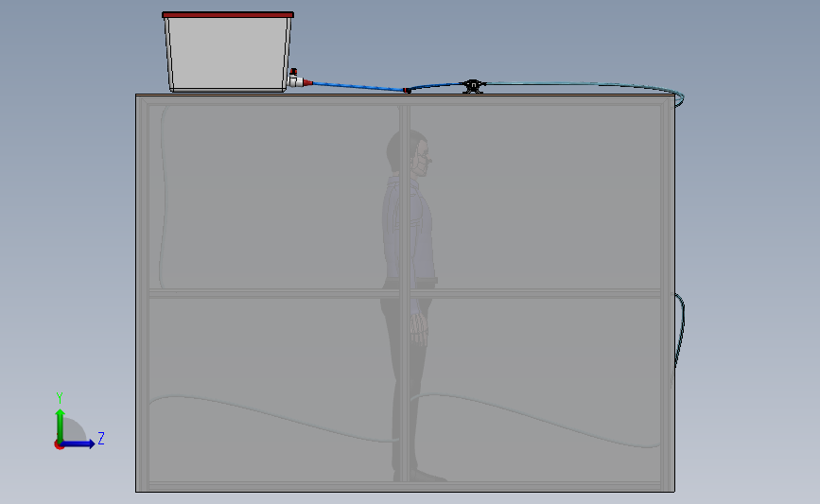Screen dimensions: 820x504
Task: Select the white valve fitting beside the tank
Action: tap(295, 80)
